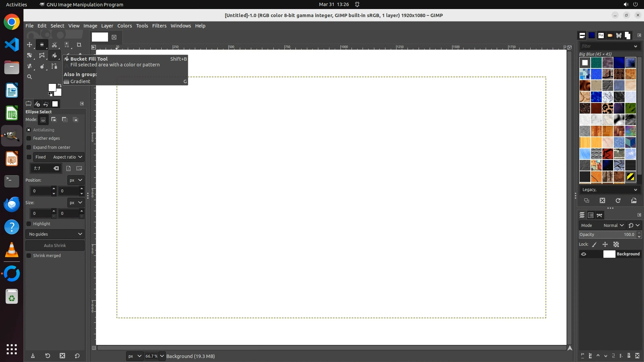Select the Paths tool

pyautogui.click(x=54, y=66)
